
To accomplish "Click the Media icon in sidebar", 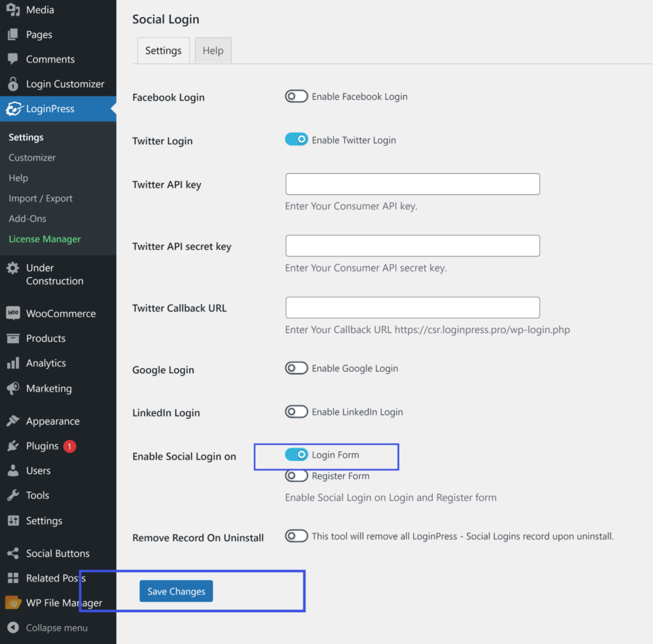I will [x=13, y=10].
